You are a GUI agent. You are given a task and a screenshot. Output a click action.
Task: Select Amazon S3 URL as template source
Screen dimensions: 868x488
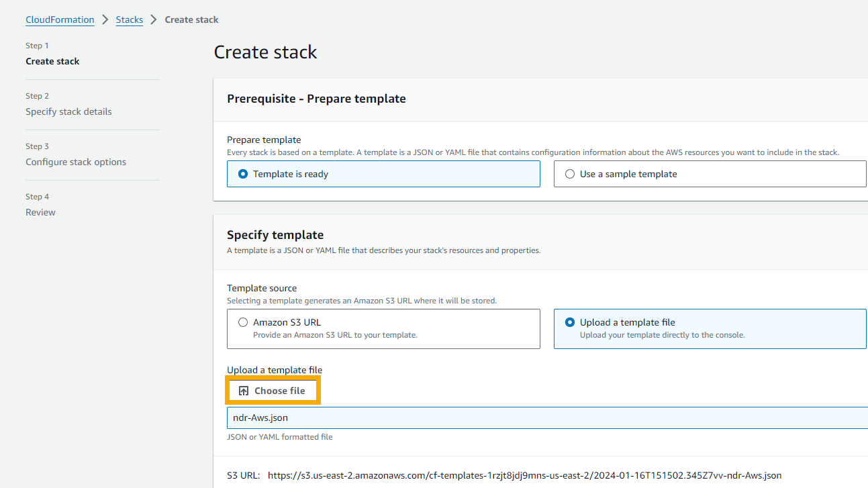click(x=243, y=322)
